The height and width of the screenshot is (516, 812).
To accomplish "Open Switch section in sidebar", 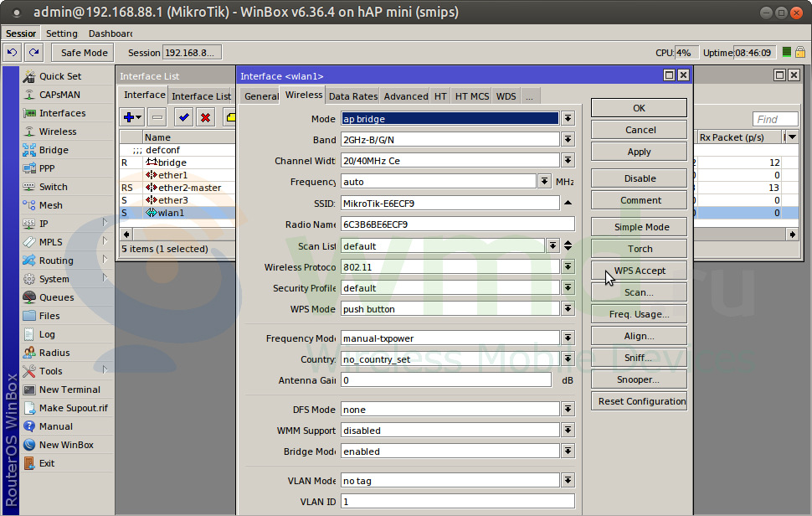I will point(53,187).
